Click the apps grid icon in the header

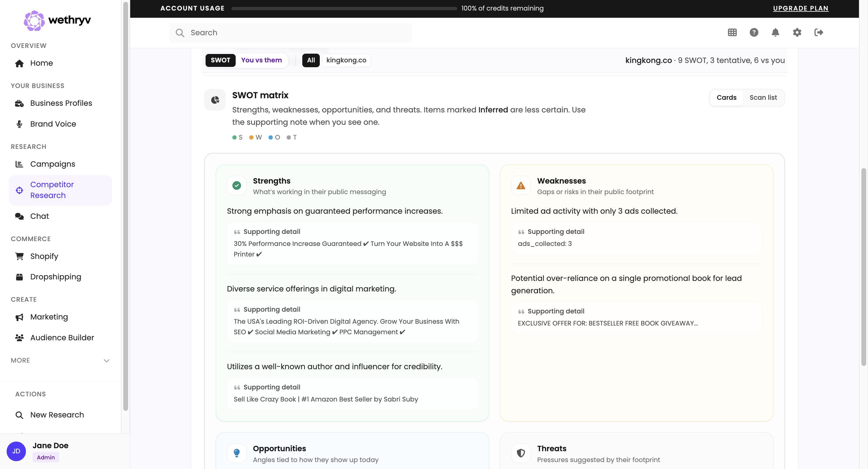(732, 32)
